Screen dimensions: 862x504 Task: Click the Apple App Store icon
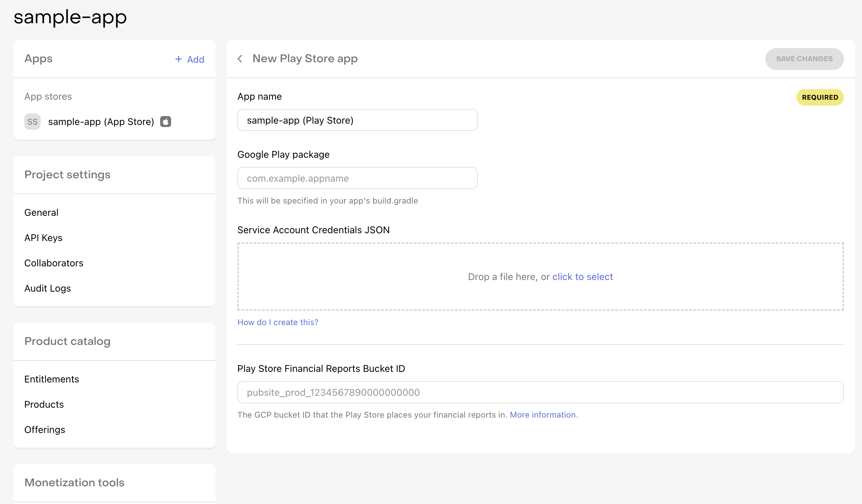click(166, 122)
